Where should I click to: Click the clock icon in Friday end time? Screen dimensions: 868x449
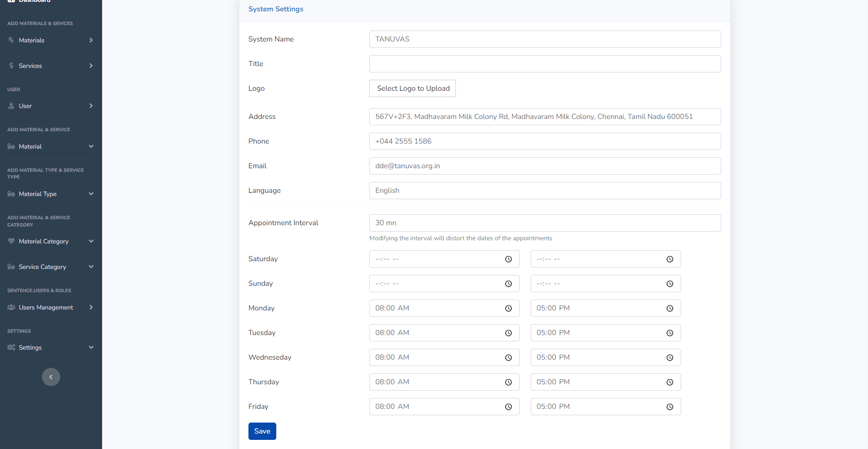pyautogui.click(x=670, y=407)
